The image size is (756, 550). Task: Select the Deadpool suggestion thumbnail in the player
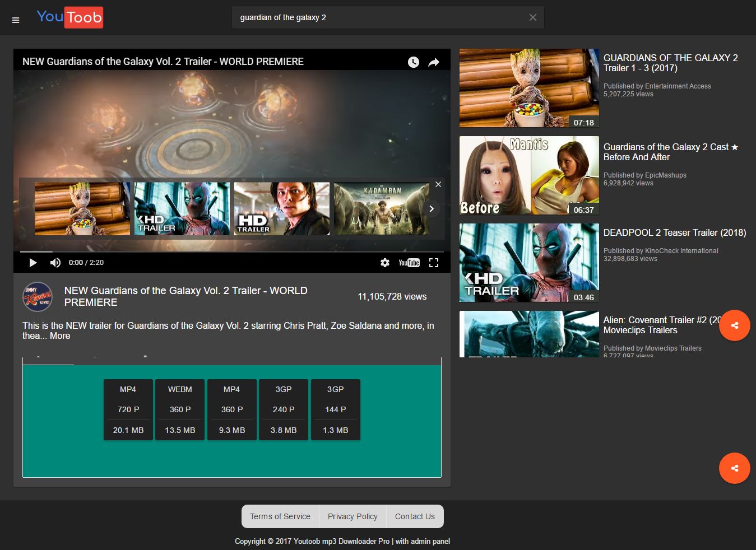tap(182, 208)
